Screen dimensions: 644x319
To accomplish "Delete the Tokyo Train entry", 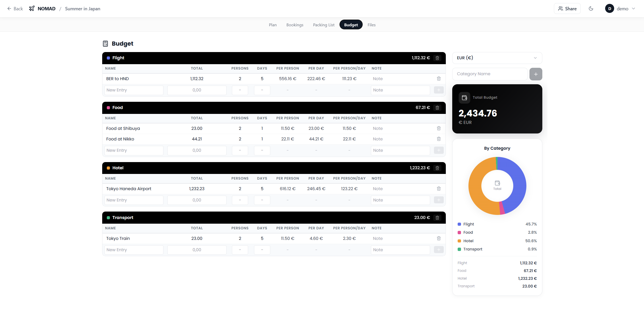I will (x=439, y=238).
